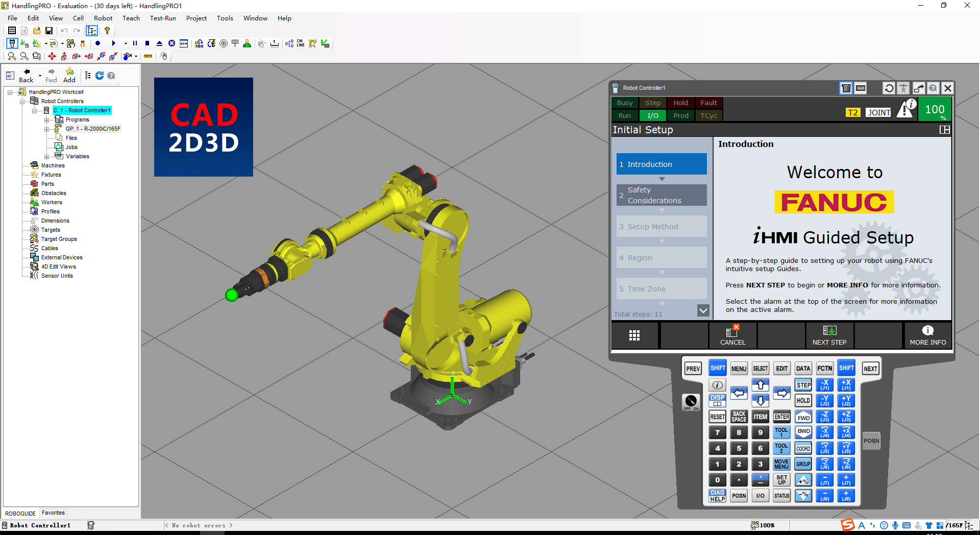Expand the GP: 1 - R-2000iC/165F node

pos(46,129)
